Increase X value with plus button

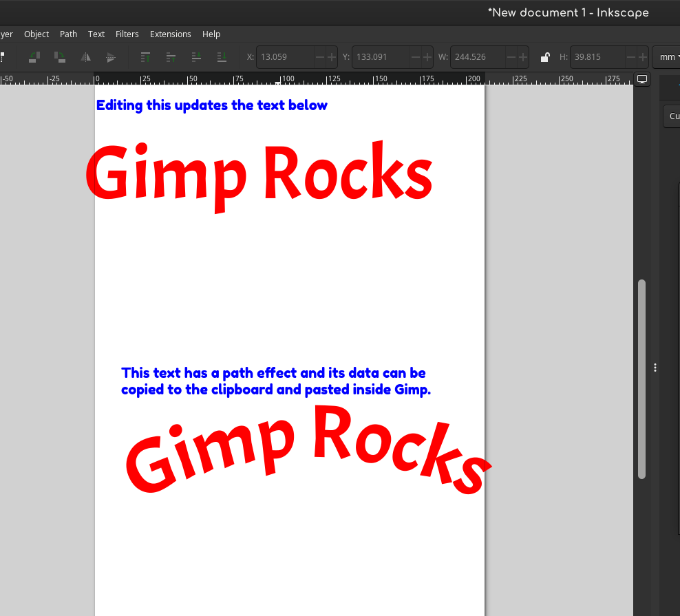click(x=332, y=57)
